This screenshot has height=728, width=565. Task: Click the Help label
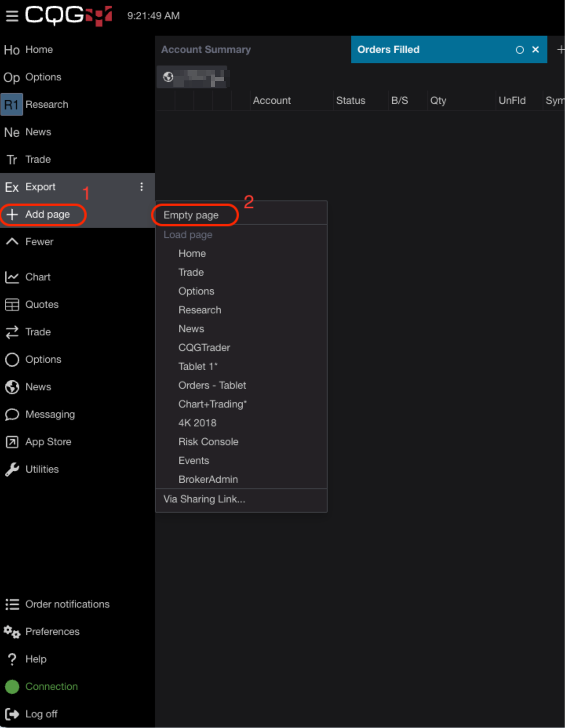36,659
